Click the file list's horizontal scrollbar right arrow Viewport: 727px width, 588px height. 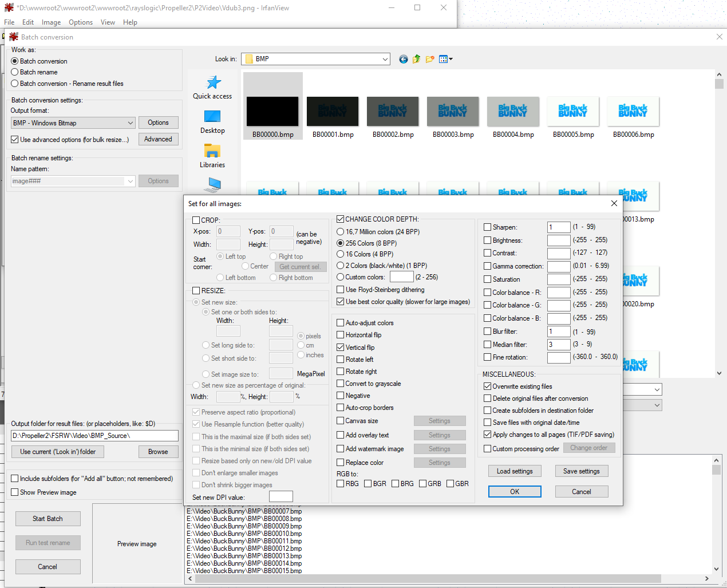(x=706, y=579)
